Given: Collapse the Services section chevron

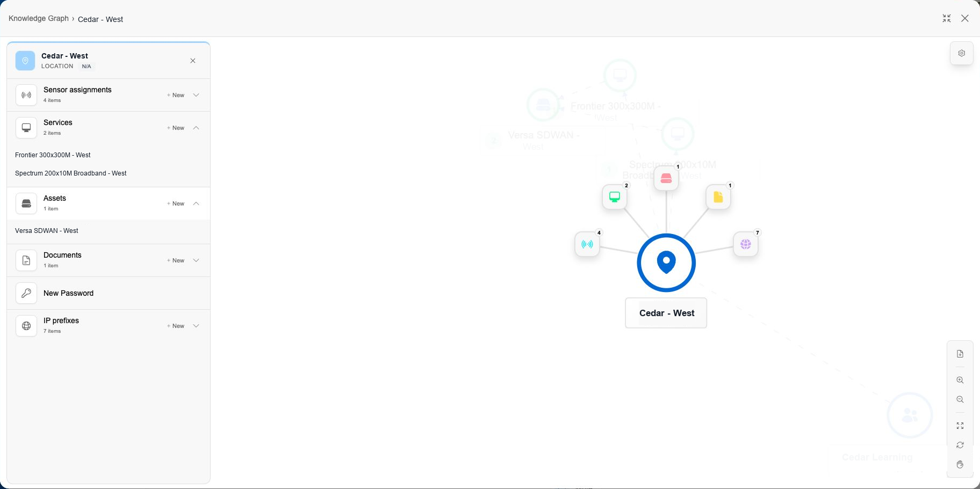Looking at the screenshot, I should tap(196, 128).
